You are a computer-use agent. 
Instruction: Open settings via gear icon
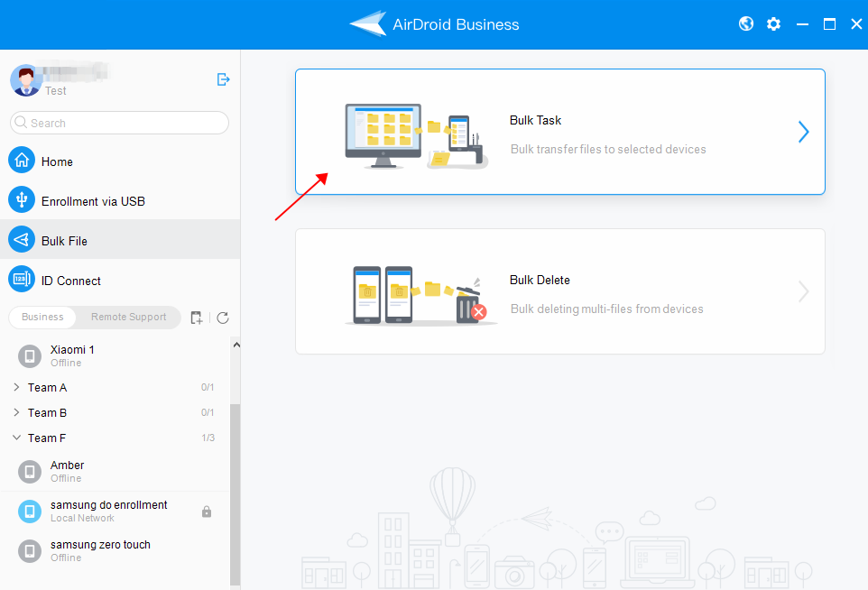[x=773, y=23]
